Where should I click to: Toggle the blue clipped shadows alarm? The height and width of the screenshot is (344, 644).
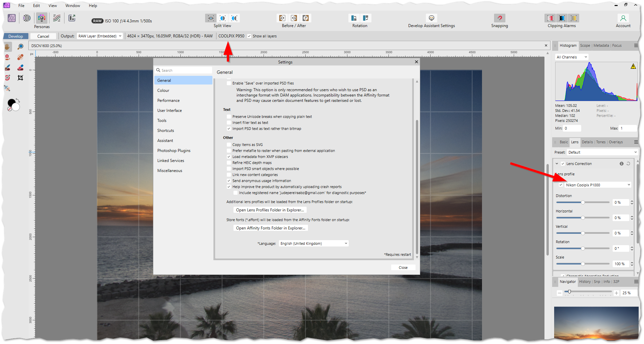click(x=562, y=18)
